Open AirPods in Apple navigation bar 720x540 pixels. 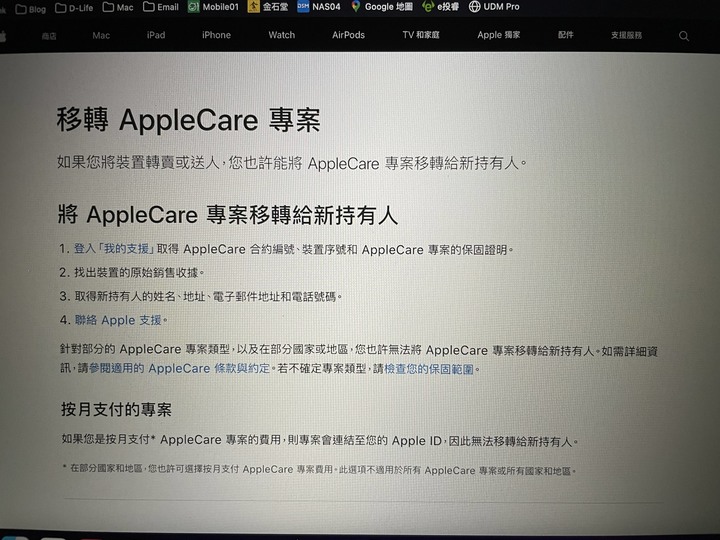point(349,35)
